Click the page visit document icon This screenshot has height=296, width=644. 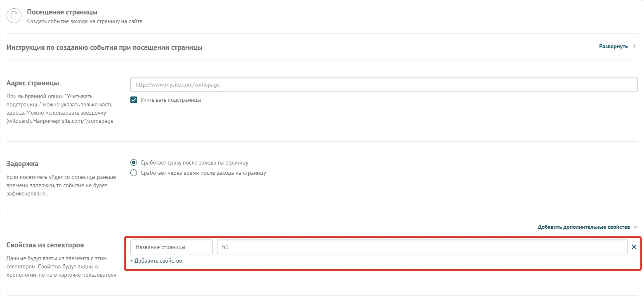[x=14, y=16]
